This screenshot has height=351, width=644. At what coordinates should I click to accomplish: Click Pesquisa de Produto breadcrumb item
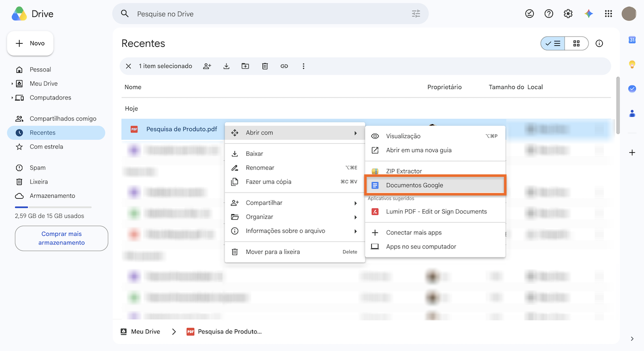[224, 332]
